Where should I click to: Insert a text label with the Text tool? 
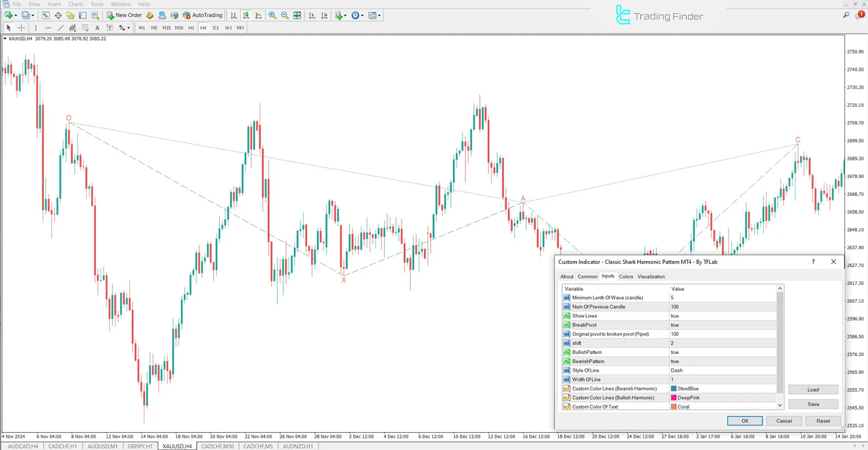[x=97, y=28]
